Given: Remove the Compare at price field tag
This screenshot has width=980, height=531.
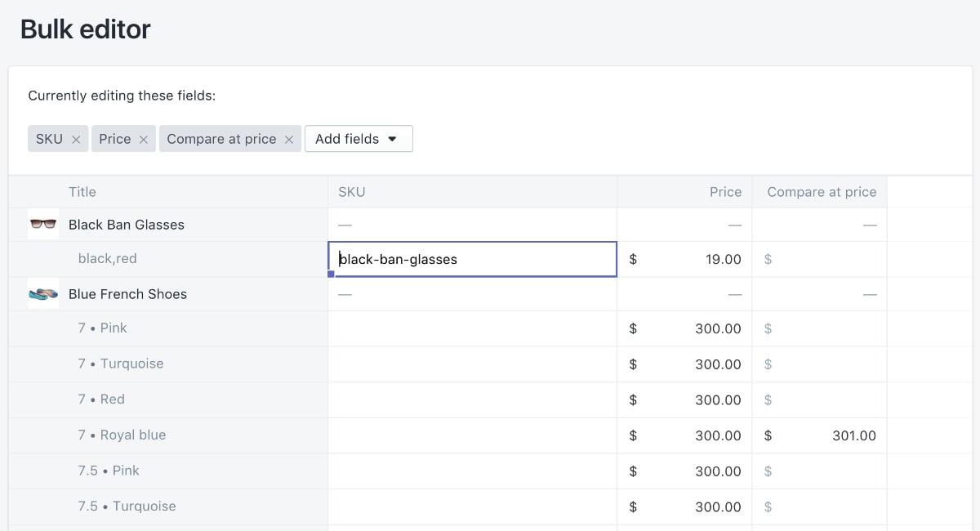Looking at the screenshot, I should (x=288, y=140).
